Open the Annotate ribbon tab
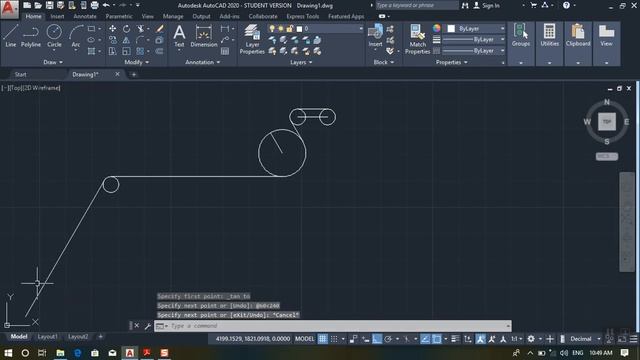The width and height of the screenshot is (640, 360). [x=85, y=16]
